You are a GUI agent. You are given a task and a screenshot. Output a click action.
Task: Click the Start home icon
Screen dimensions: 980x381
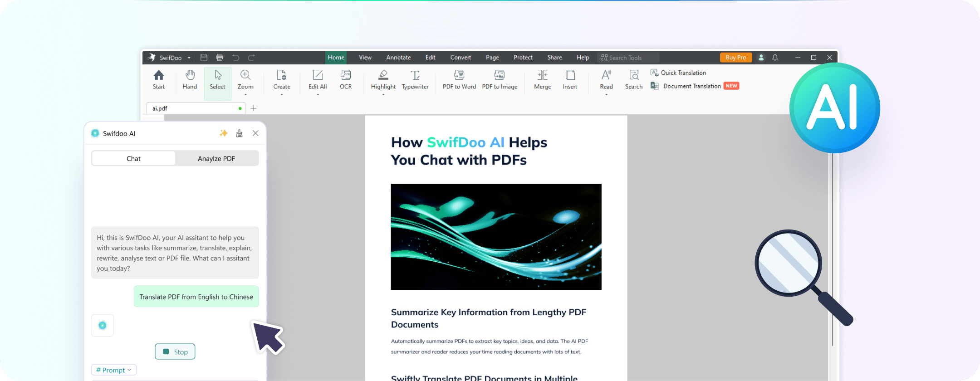pyautogui.click(x=158, y=80)
